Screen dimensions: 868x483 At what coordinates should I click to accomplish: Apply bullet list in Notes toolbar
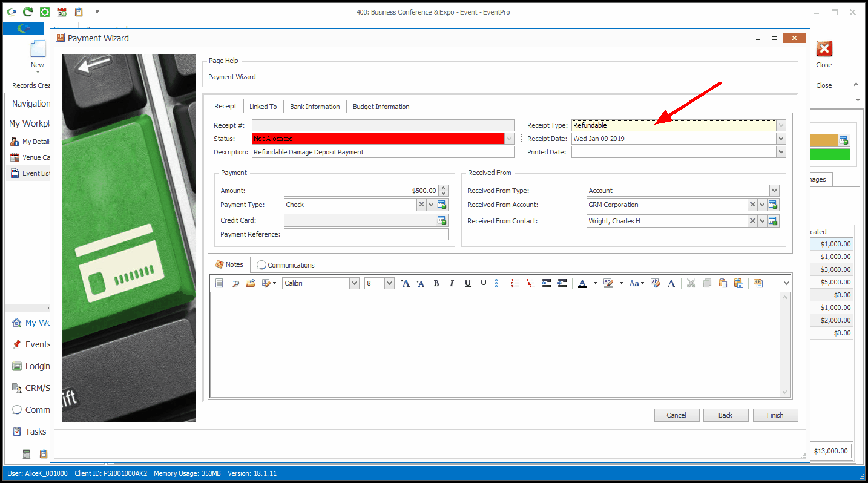(x=499, y=283)
